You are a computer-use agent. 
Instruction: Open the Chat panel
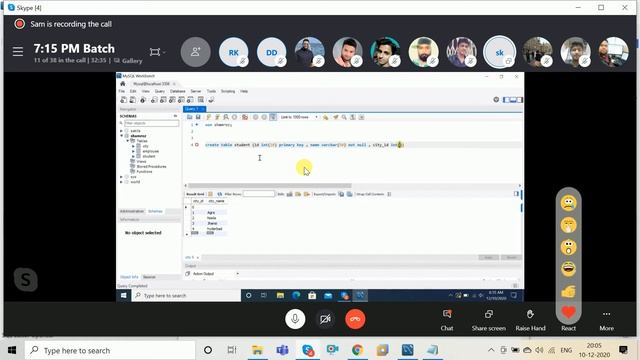pos(447,320)
